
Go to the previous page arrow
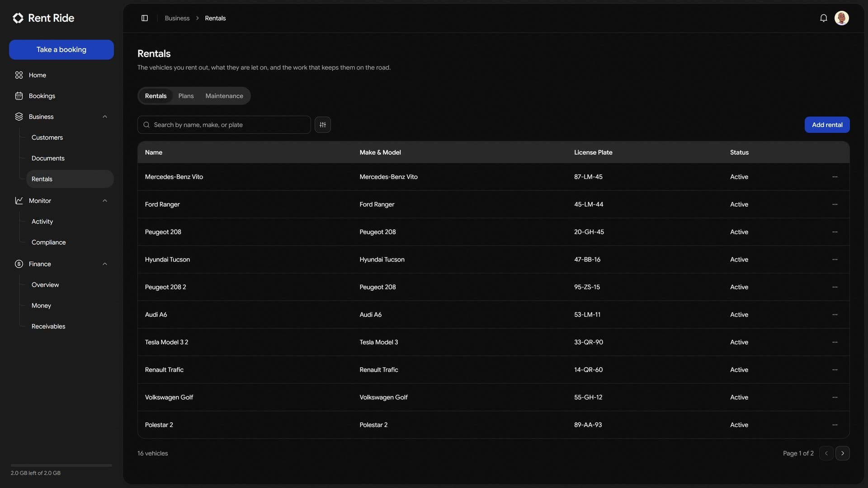click(826, 453)
